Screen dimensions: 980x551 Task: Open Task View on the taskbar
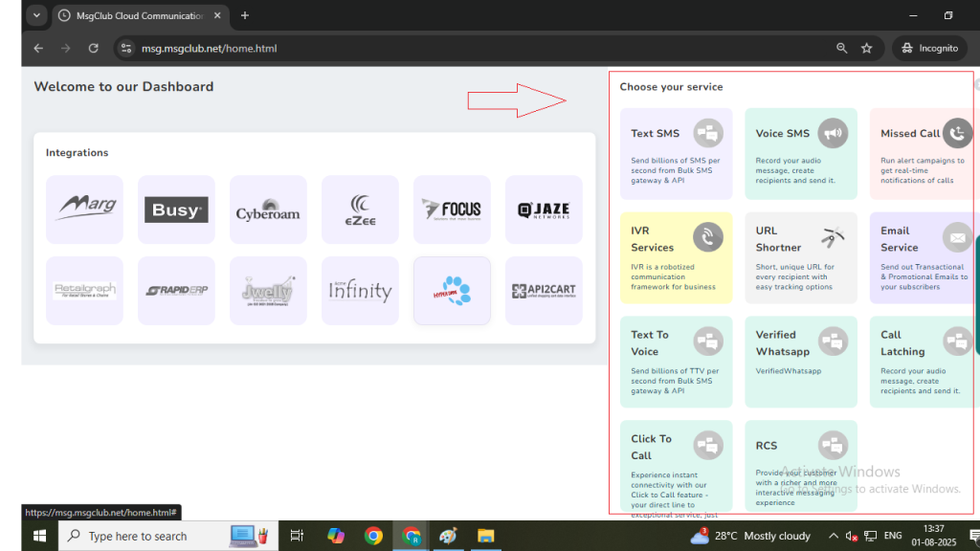click(297, 536)
